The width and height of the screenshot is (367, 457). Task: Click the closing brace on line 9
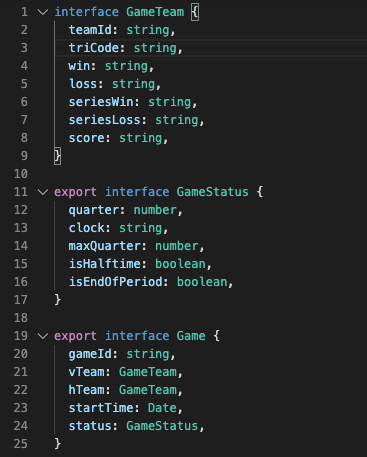pos(57,156)
